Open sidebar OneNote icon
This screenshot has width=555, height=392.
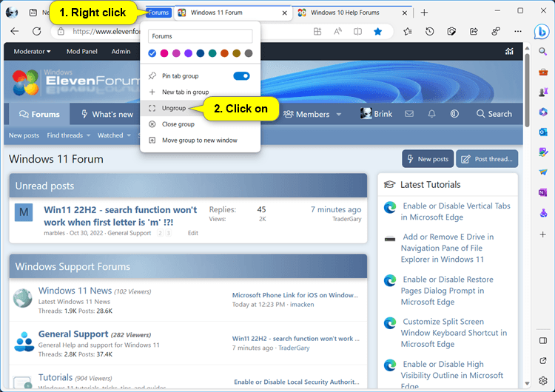(543, 193)
